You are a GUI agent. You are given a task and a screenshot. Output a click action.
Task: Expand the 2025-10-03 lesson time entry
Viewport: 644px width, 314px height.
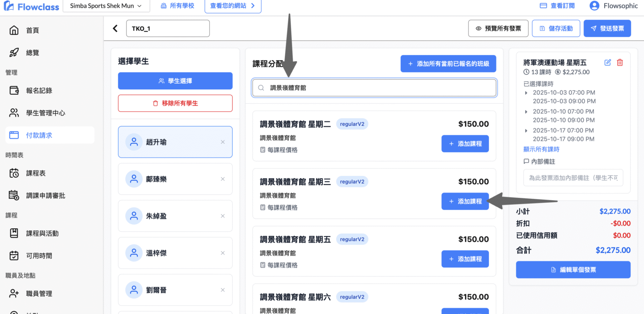point(526,93)
